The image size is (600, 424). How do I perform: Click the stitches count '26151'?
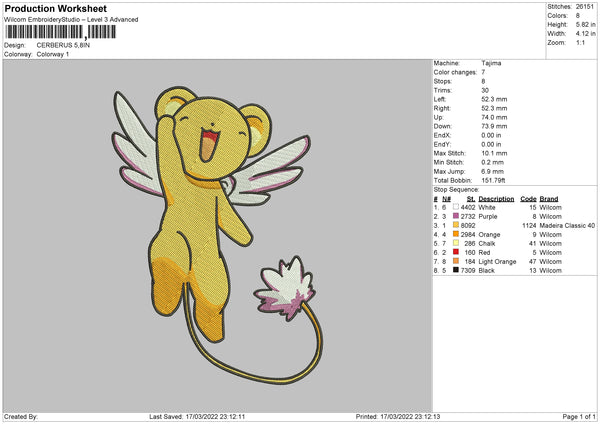585,7
